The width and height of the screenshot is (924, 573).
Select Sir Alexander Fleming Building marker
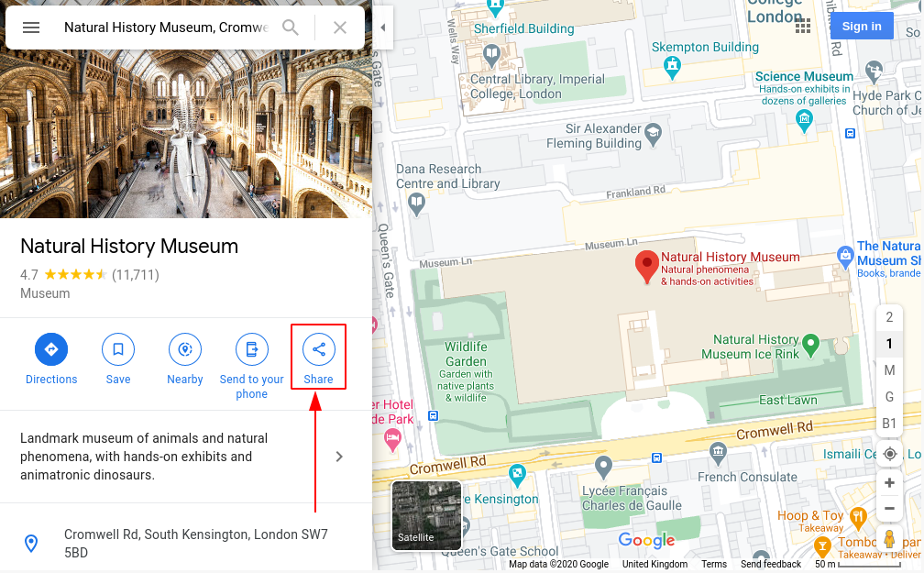[x=653, y=135]
